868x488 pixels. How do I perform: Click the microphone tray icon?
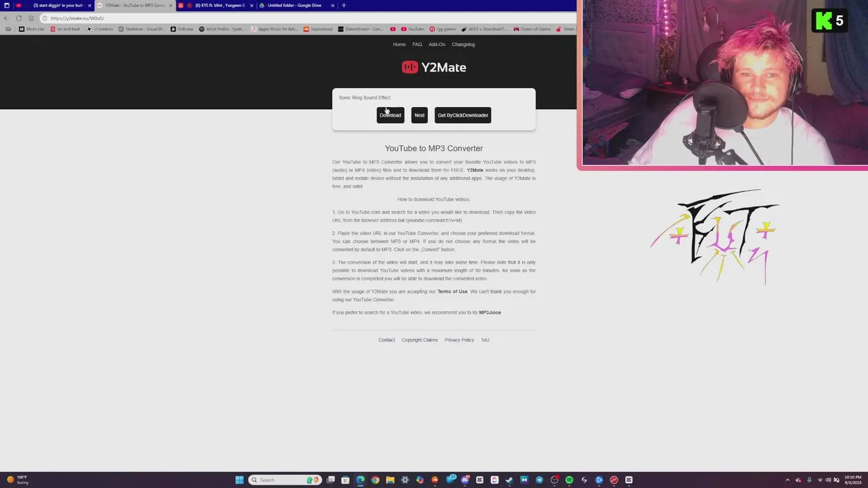[x=809, y=480]
